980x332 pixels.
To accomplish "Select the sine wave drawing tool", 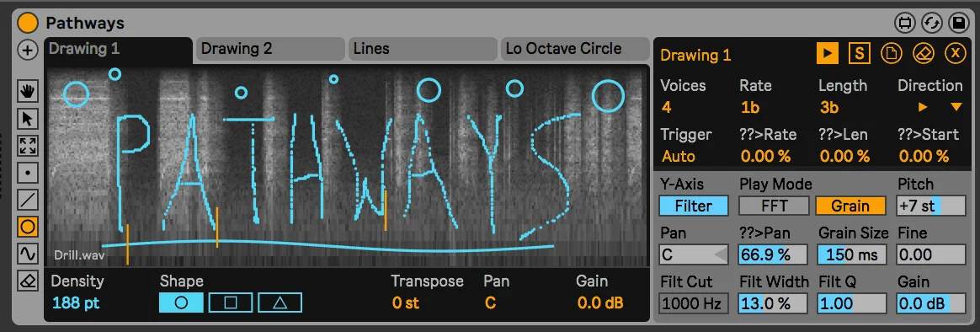I will pos(28,254).
